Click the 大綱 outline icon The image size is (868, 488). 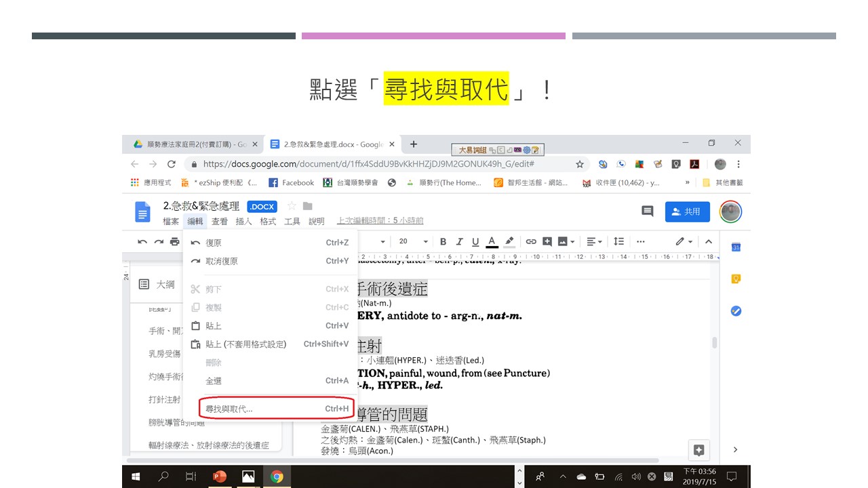pyautogui.click(x=144, y=285)
